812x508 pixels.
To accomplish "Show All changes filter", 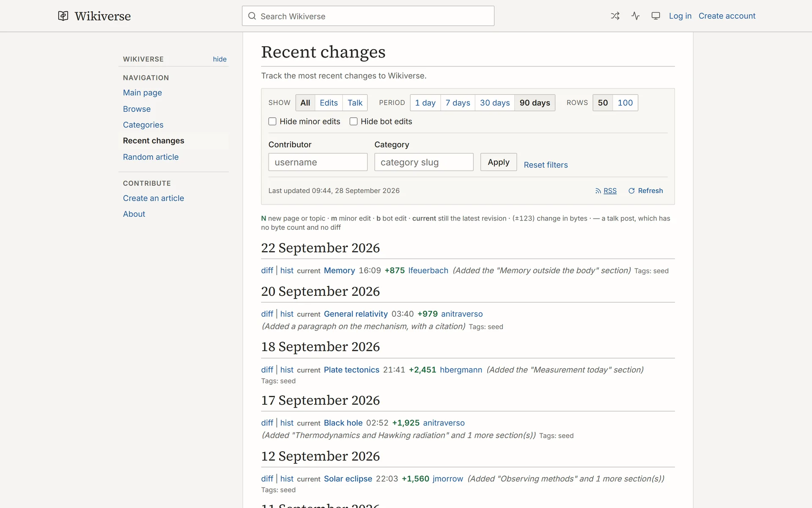I will (305, 103).
